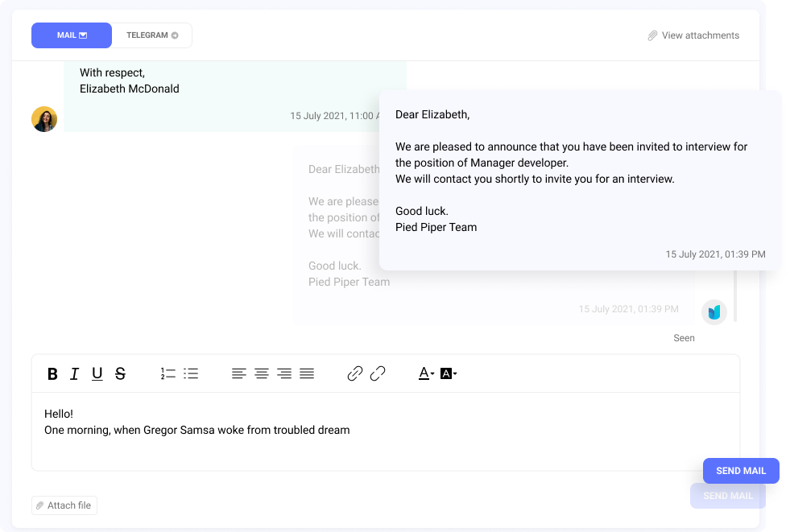
Task: Click the remove link icon
Action: tap(378, 373)
